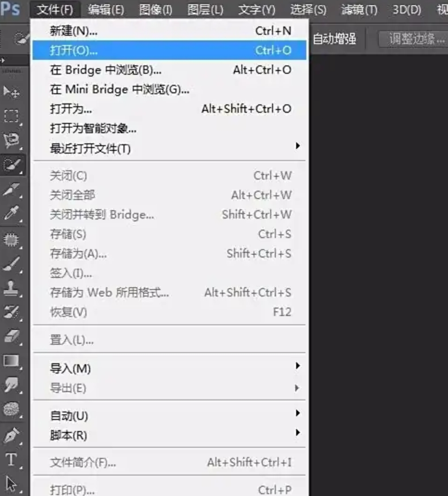Choose 打开(O)... from the file menu
The width and height of the screenshot is (448, 496).
169,50
